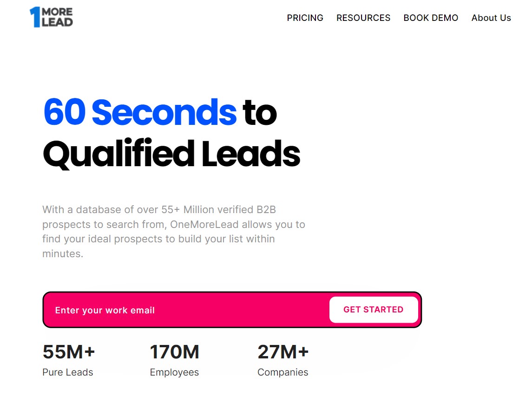This screenshot has height=396, width=532.
Task: Click the blue '60 Seconds' headline text
Action: coord(140,112)
